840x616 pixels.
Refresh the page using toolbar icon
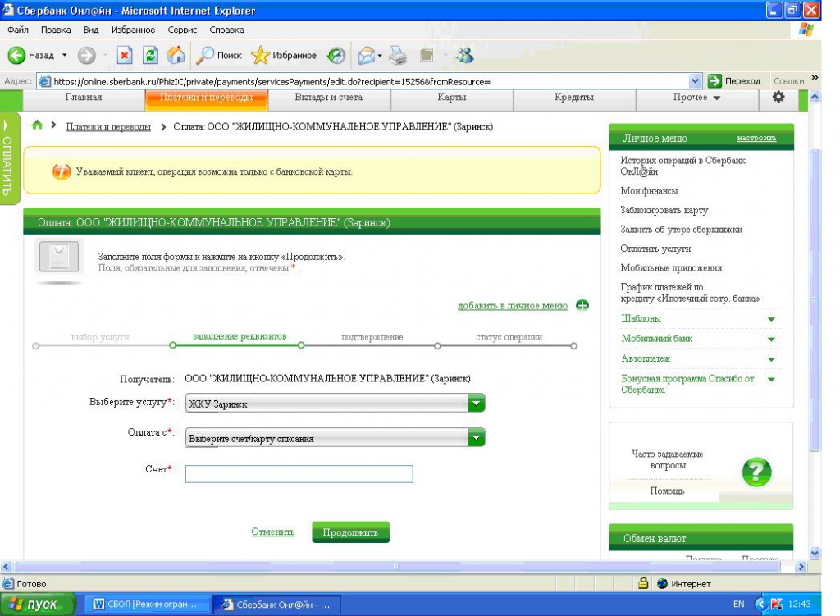(151, 55)
